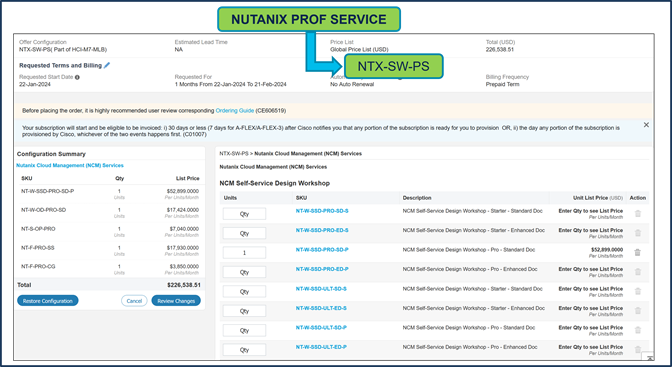Open SKU link NT-W-SSD-PRO-ED-S
This screenshot has width=672, height=367.
(x=322, y=230)
